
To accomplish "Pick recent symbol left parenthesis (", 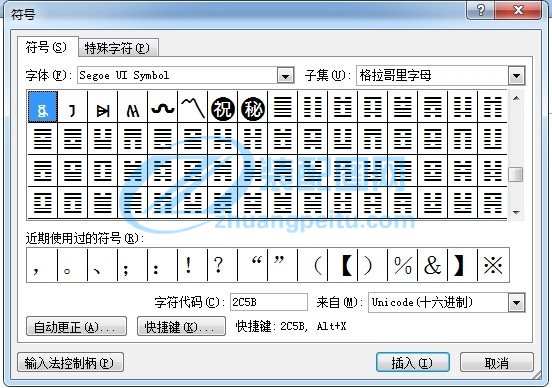I will coord(312,265).
